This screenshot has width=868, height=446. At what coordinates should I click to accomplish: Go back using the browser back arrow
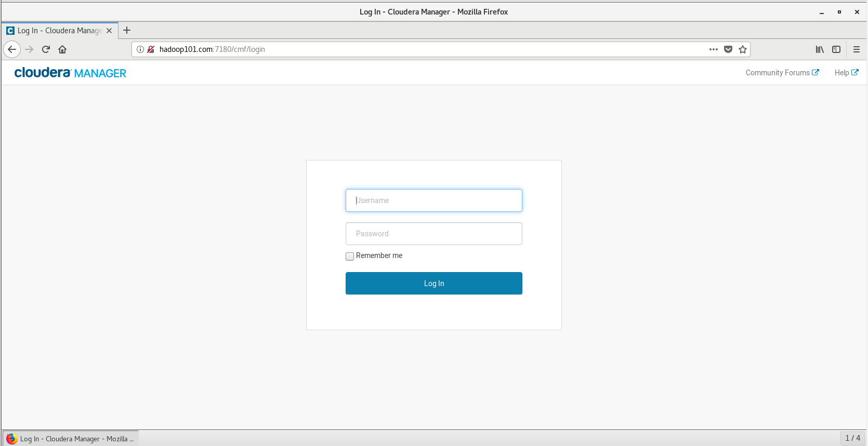12,49
